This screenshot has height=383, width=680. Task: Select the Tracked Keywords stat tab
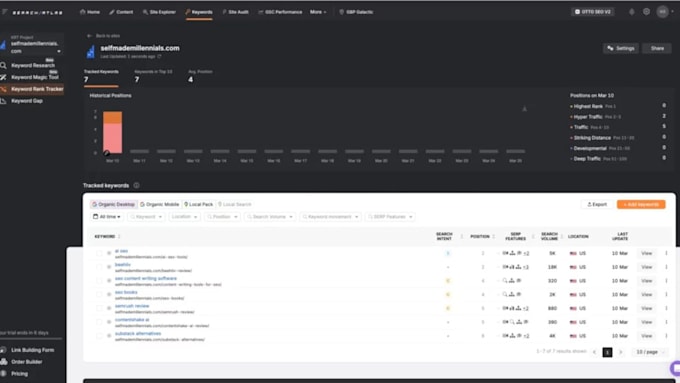(101, 76)
